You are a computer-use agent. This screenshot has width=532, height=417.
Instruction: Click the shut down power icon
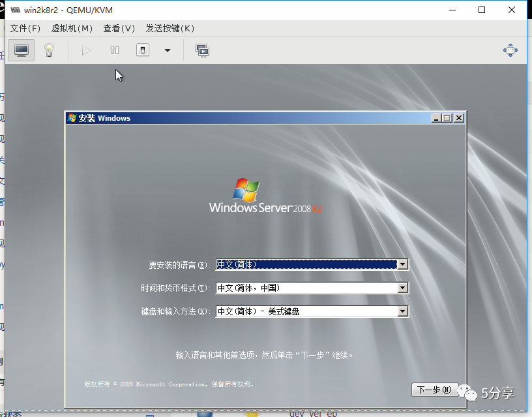(143, 50)
